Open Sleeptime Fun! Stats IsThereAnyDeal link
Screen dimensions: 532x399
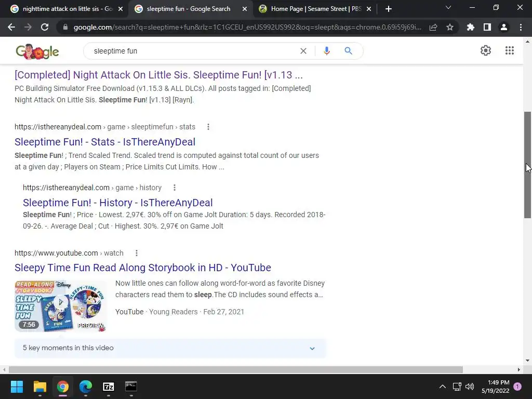[105, 142]
